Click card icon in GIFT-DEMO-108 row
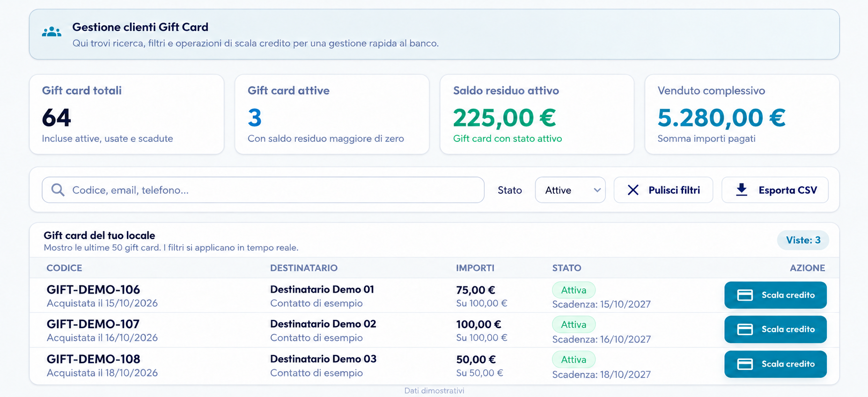868x397 pixels. tap(745, 364)
